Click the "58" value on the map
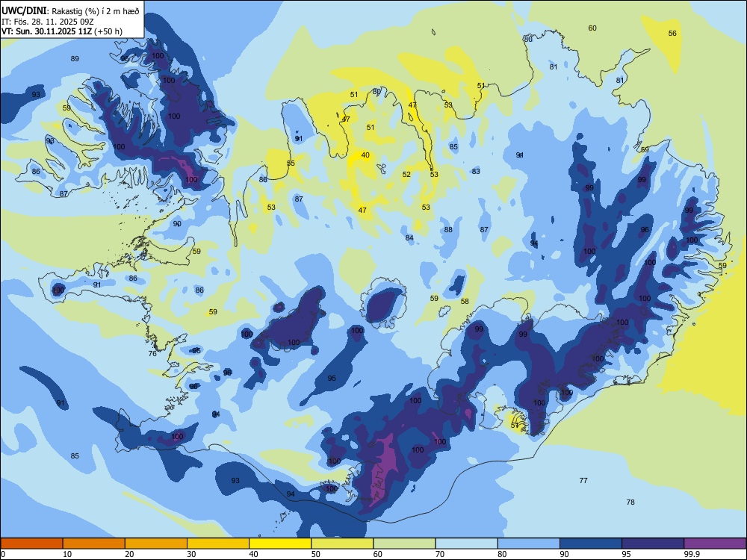 [x=465, y=301]
